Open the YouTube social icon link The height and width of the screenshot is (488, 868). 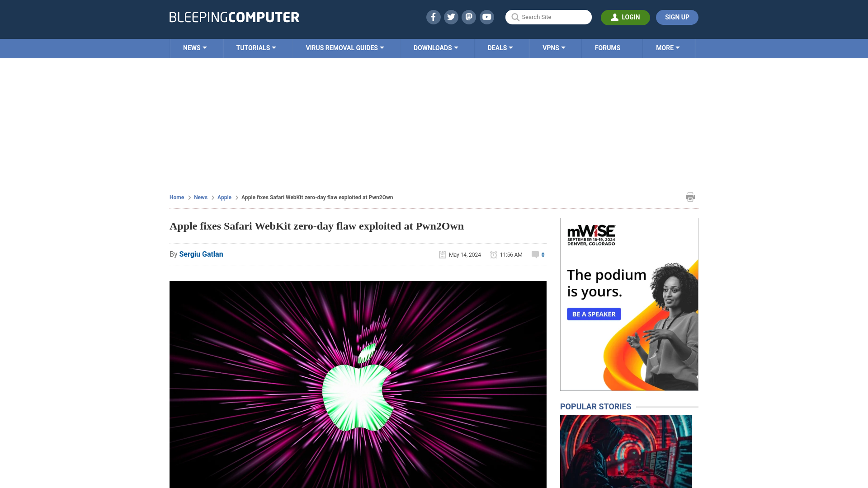click(487, 17)
